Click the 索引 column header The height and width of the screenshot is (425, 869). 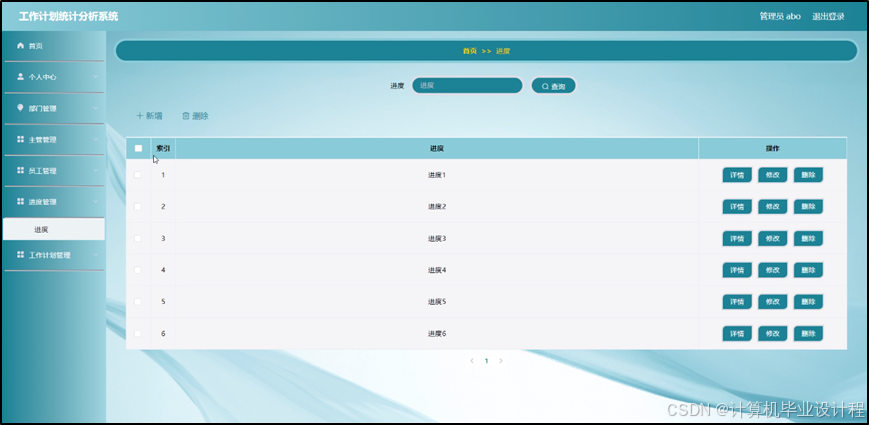point(163,148)
